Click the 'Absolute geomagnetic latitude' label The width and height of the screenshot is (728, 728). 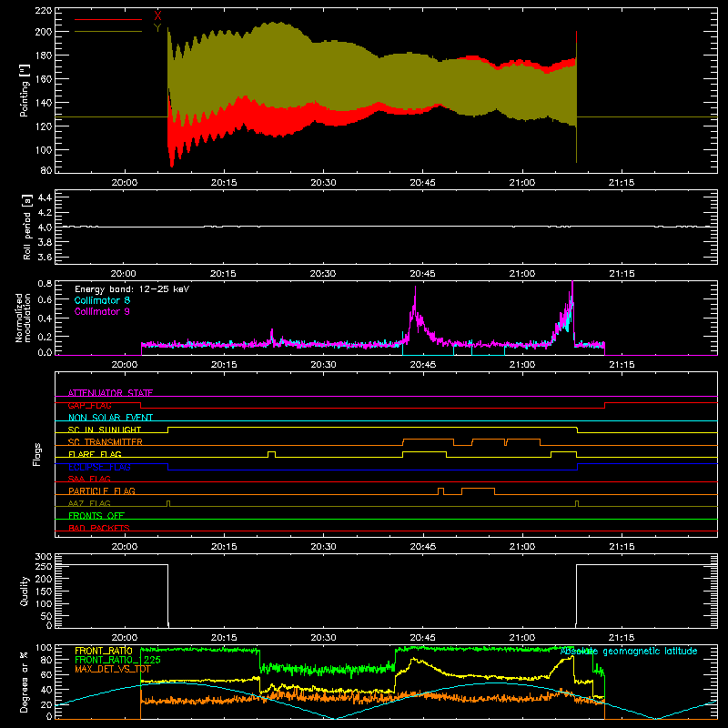629,651
